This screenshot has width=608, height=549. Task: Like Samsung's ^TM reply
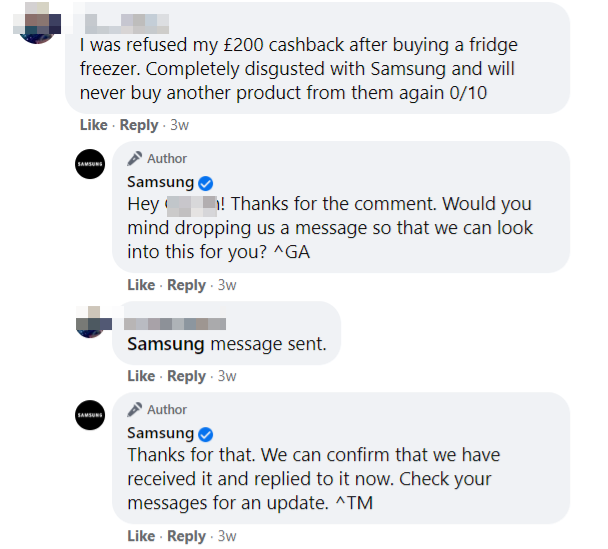tap(141, 536)
